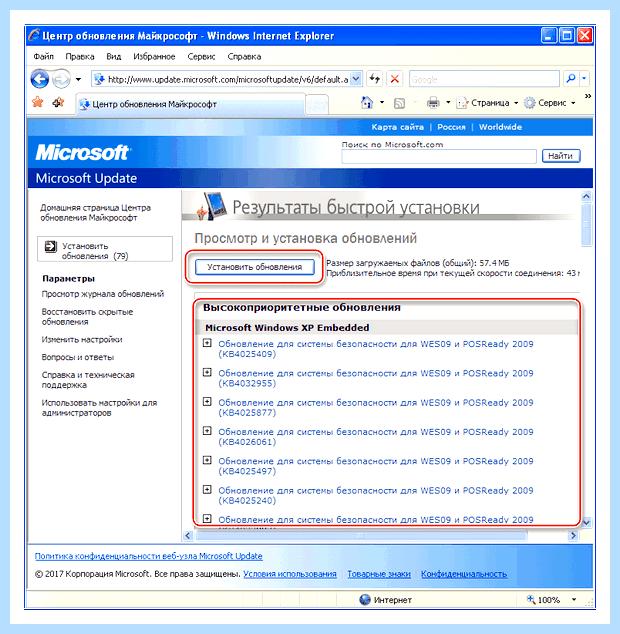Open Изменить настройки link

(x=82, y=340)
